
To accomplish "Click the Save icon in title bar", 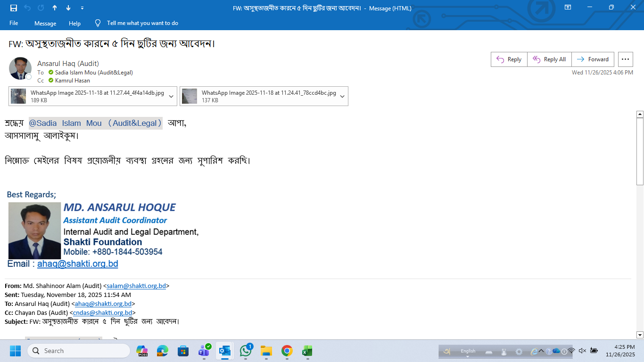I will click(x=14, y=8).
